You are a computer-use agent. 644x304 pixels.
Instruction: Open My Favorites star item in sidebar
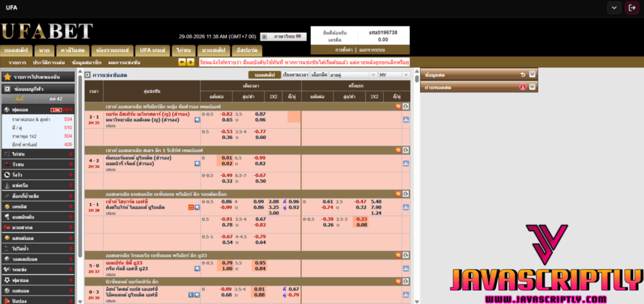(x=38, y=77)
